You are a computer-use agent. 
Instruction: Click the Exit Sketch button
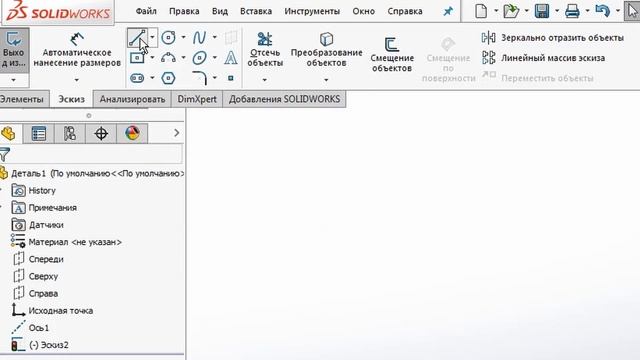pos(14,50)
